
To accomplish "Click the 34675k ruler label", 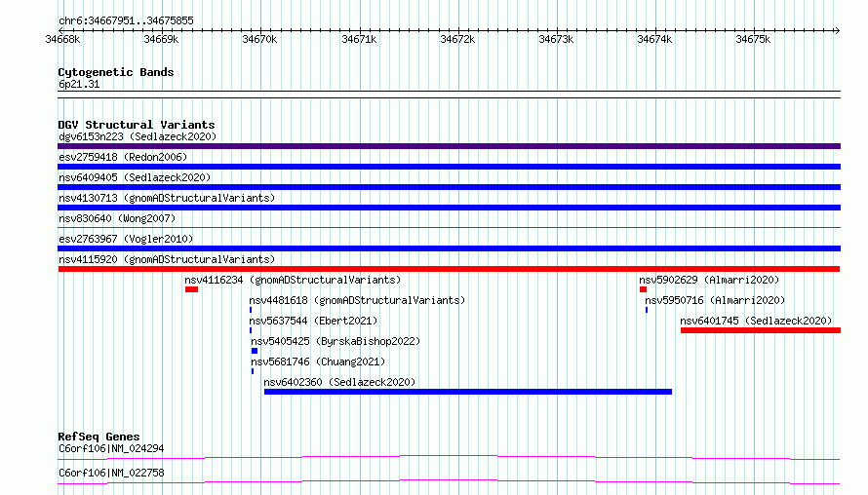I will (753, 39).
